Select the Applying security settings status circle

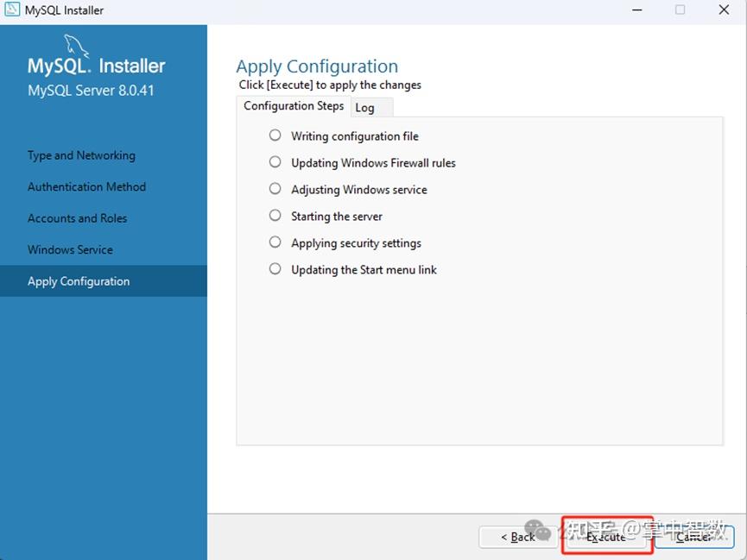pyautogui.click(x=275, y=242)
